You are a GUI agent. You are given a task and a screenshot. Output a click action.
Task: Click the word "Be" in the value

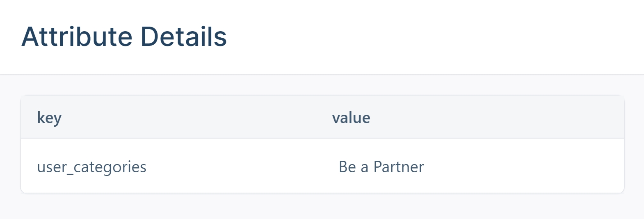[x=347, y=167]
